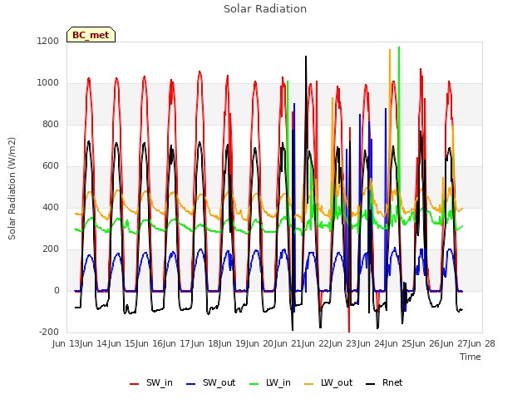Click the Solar Radiation chart title
Screen dimensions: 532x399
[x=265, y=9]
